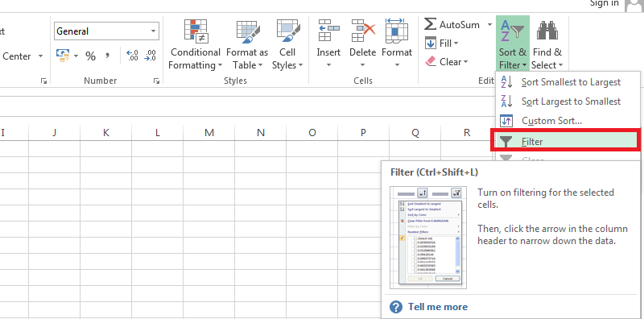Click Decrease Decimal icon
The height and width of the screenshot is (319, 644).
point(150,56)
